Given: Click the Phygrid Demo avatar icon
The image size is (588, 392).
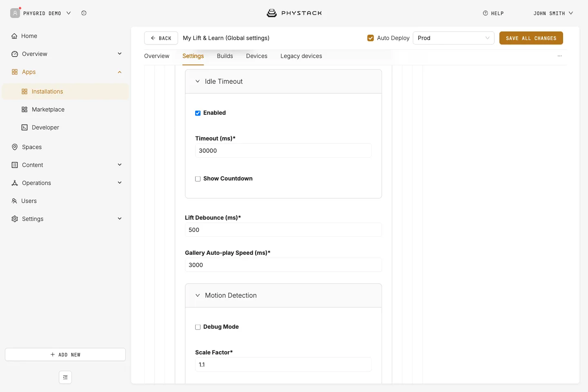Looking at the screenshot, I should coord(15,13).
